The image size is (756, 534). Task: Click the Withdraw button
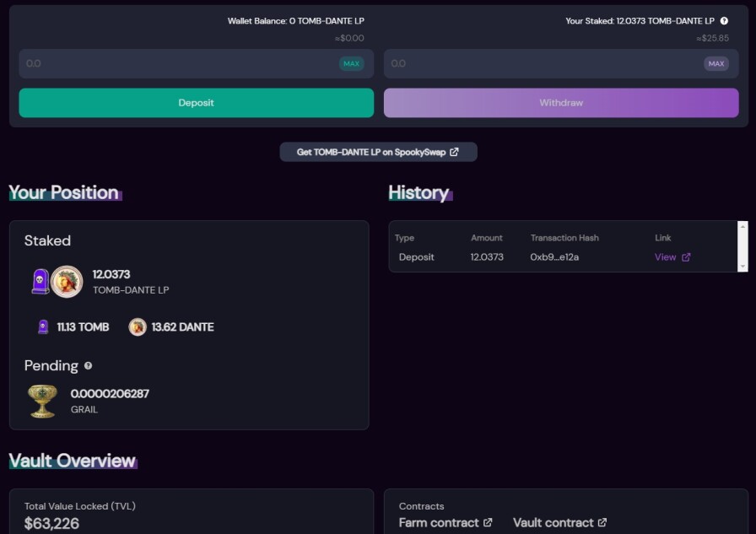(561, 103)
